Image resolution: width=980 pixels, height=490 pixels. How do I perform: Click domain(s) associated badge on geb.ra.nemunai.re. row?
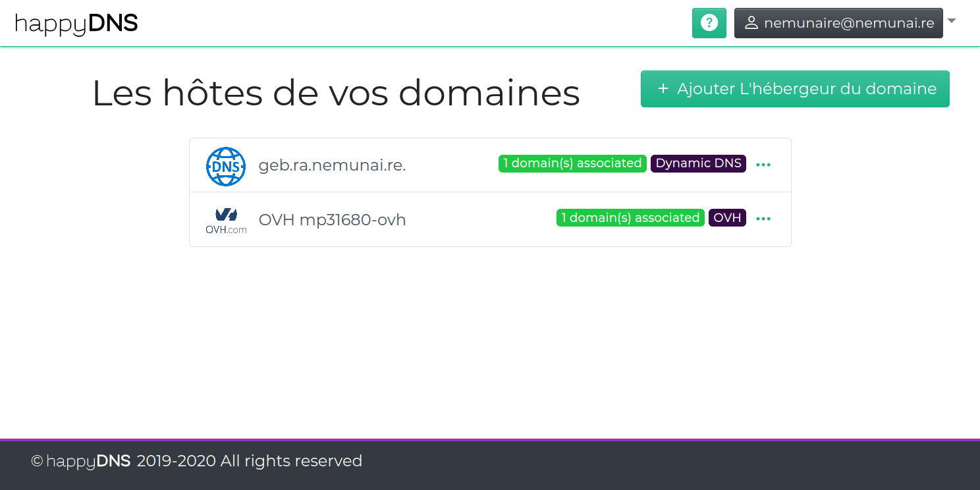(x=572, y=163)
